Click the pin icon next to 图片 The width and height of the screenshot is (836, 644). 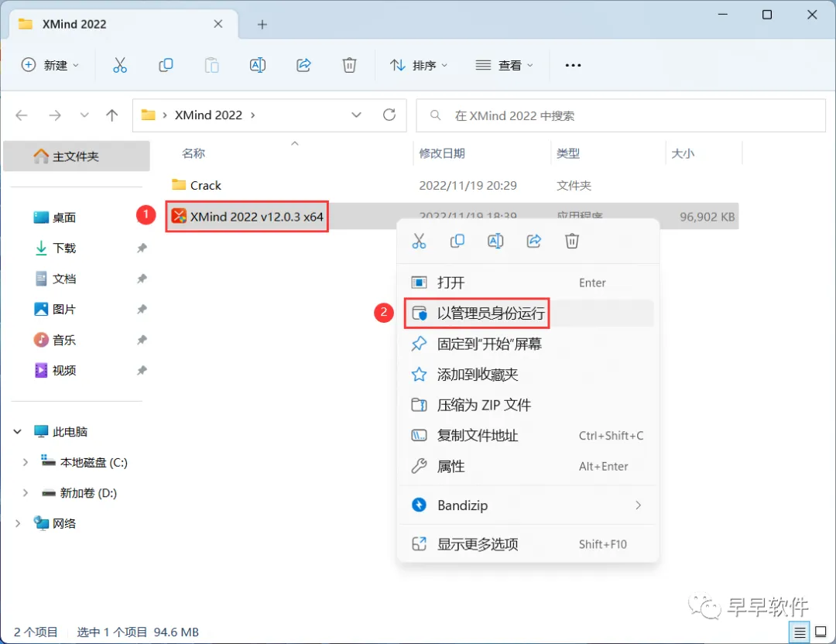(142, 309)
